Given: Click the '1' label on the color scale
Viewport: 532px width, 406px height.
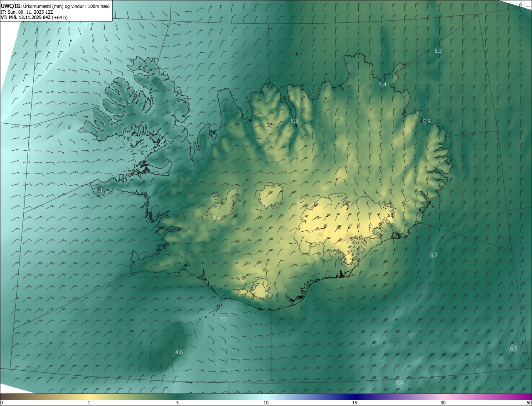Looking at the screenshot, I should [x=89, y=403].
